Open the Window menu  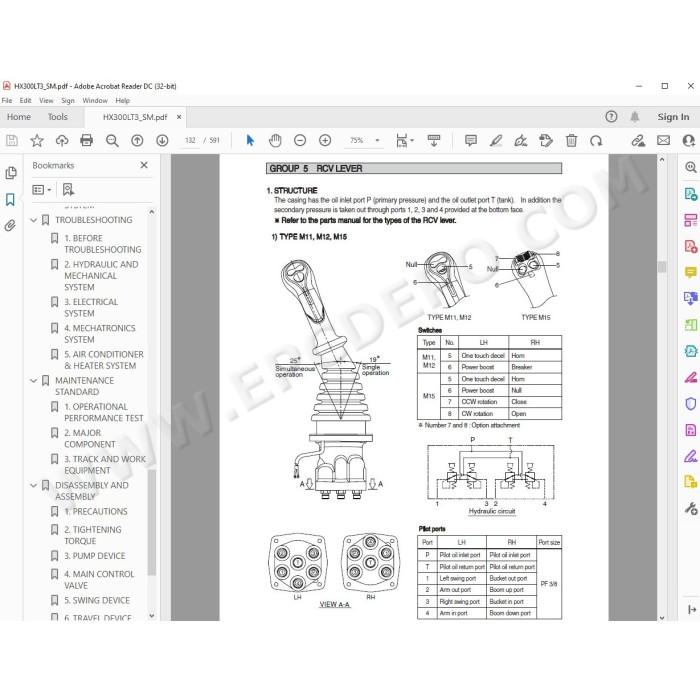pos(95,100)
